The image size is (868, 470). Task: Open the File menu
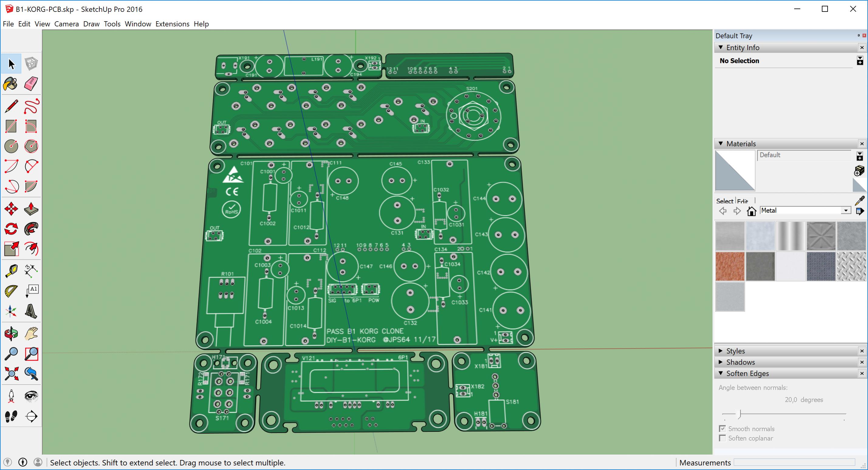click(x=8, y=24)
